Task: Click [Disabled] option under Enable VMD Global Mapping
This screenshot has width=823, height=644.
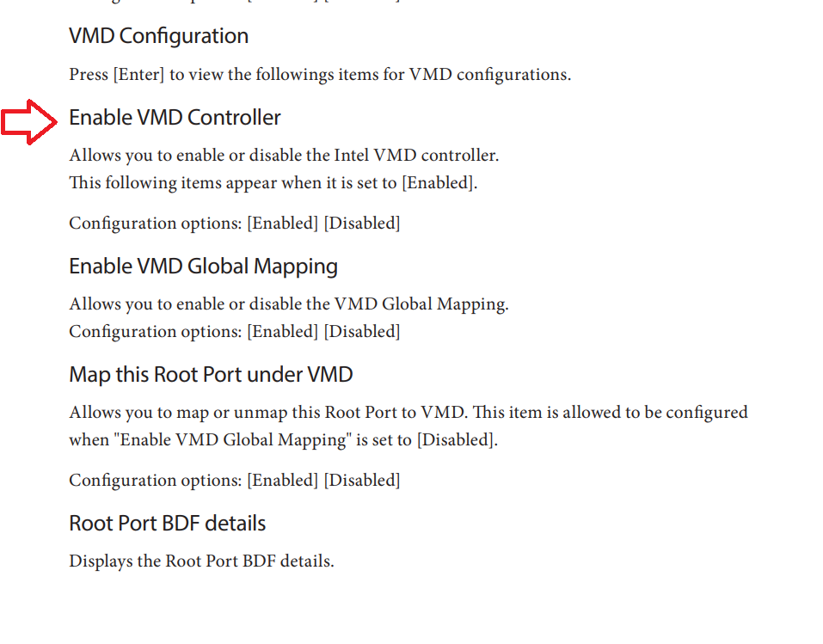Action: [x=361, y=332]
